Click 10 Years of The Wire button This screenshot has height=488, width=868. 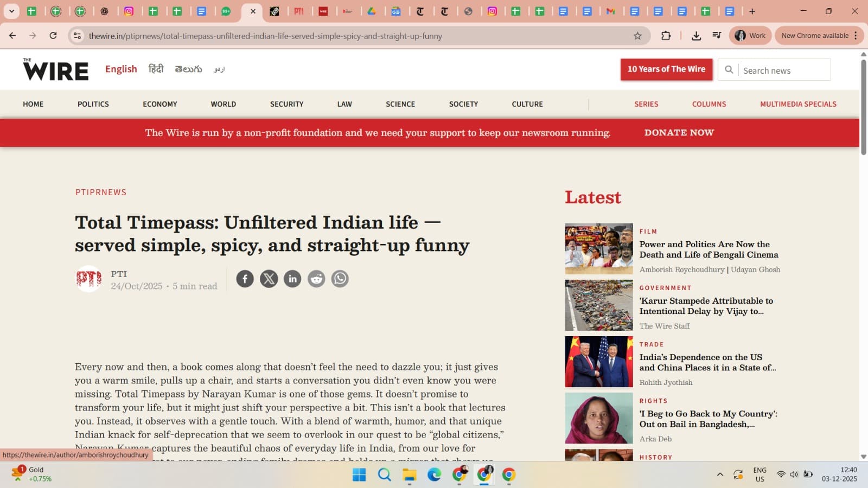click(666, 69)
